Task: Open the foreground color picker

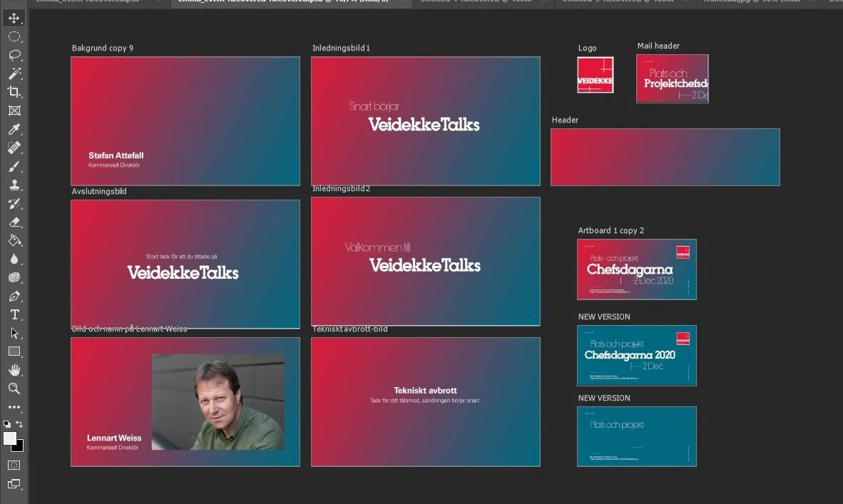Action: (9, 438)
